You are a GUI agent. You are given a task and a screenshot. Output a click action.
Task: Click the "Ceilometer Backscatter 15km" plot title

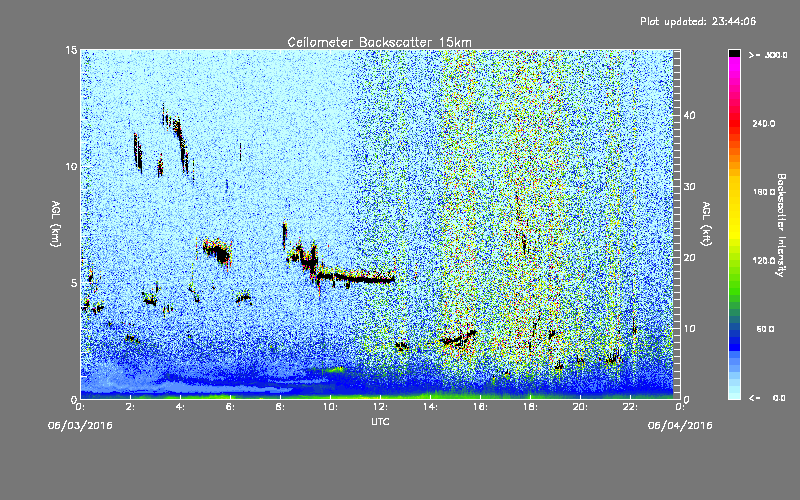click(379, 42)
